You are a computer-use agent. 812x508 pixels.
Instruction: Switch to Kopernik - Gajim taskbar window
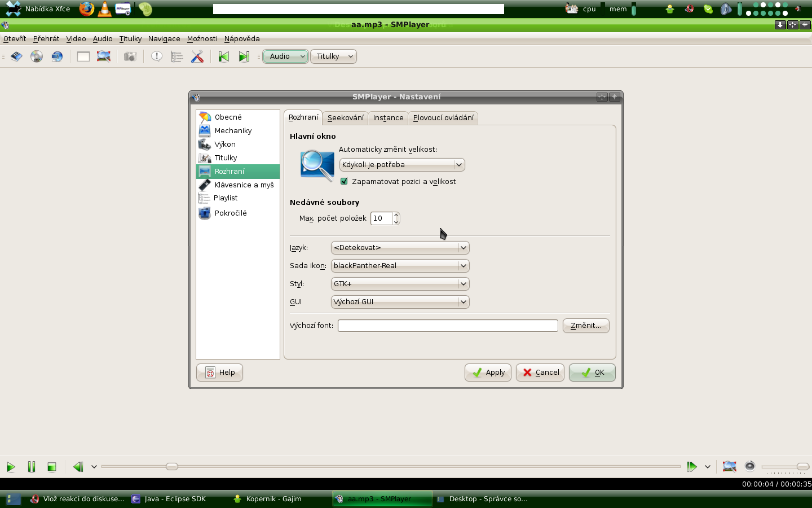coord(273,499)
